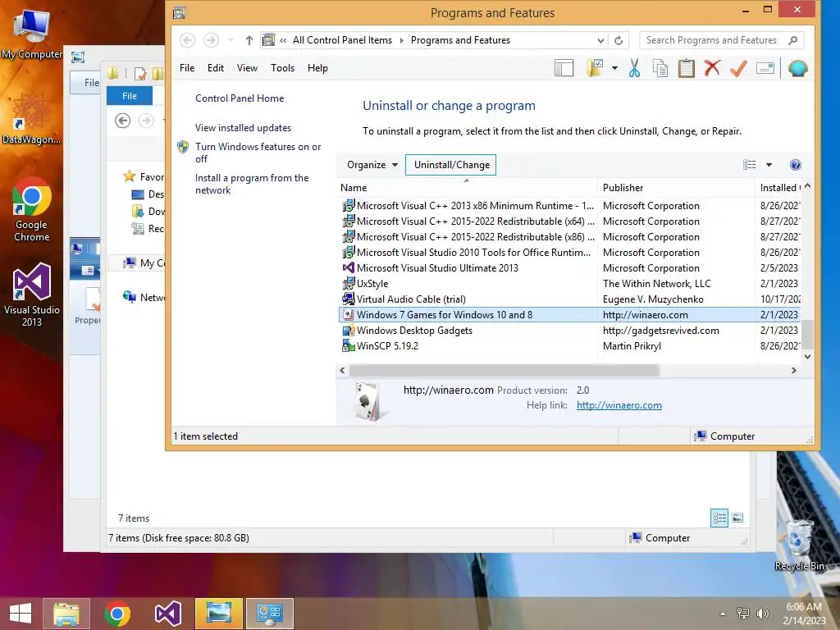The image size is (840, 630).
Task: Click the Refresh button beside the address bar
Action: (619, 40)
